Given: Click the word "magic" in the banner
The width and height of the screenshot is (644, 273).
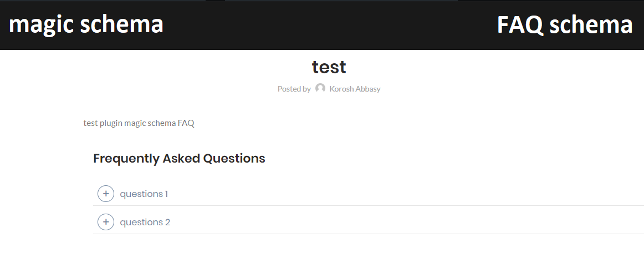Looking at the screenshot, I should [x=42, y=25].
